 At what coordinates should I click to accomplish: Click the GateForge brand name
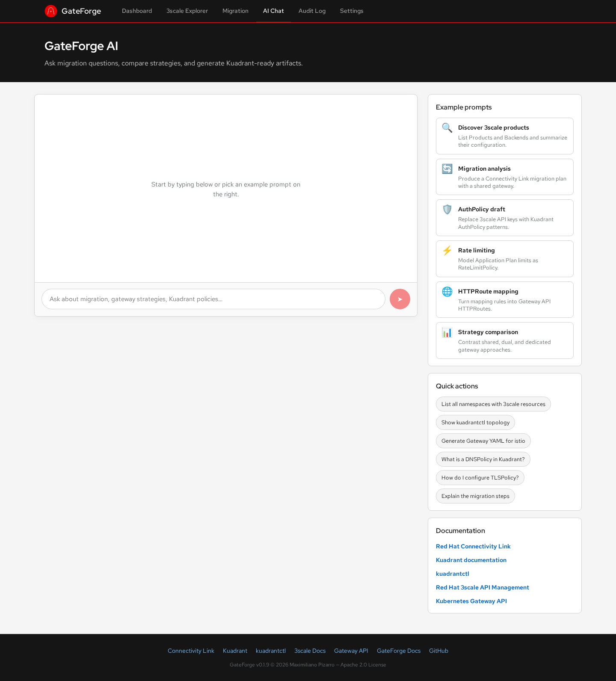pos(81,11)
